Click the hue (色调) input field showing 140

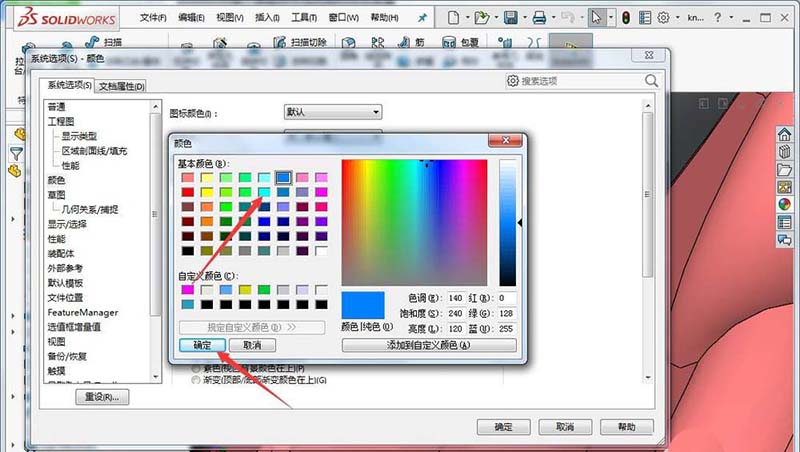(x=456, y=298)
